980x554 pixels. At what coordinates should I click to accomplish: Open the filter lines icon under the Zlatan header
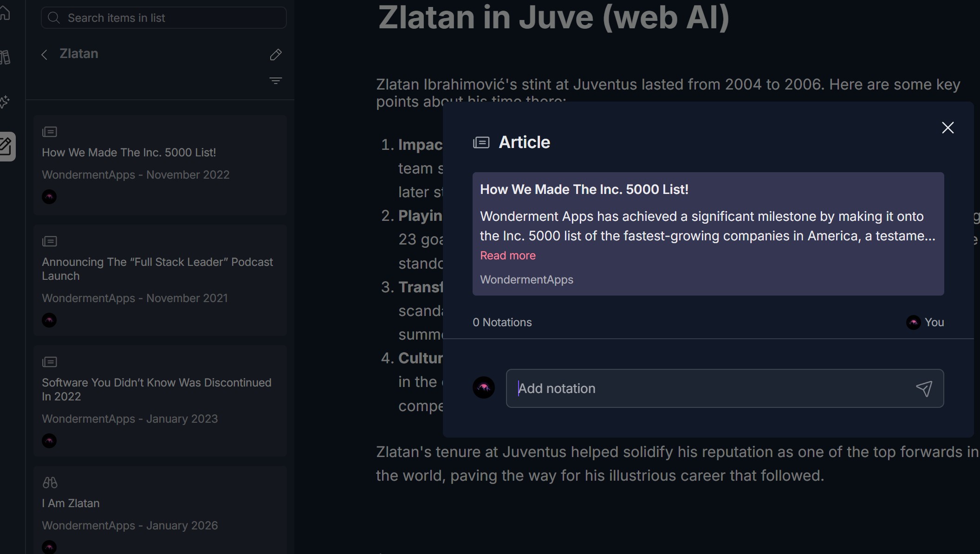(275, 81)
